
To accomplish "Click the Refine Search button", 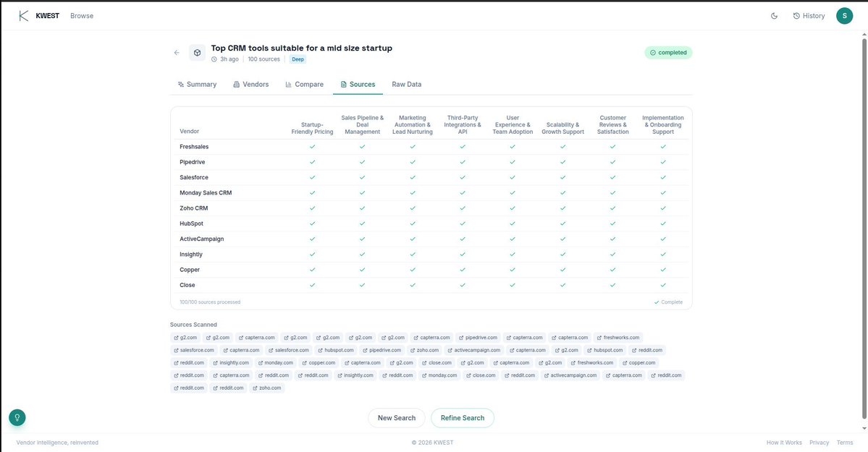I will click(462, 418).
